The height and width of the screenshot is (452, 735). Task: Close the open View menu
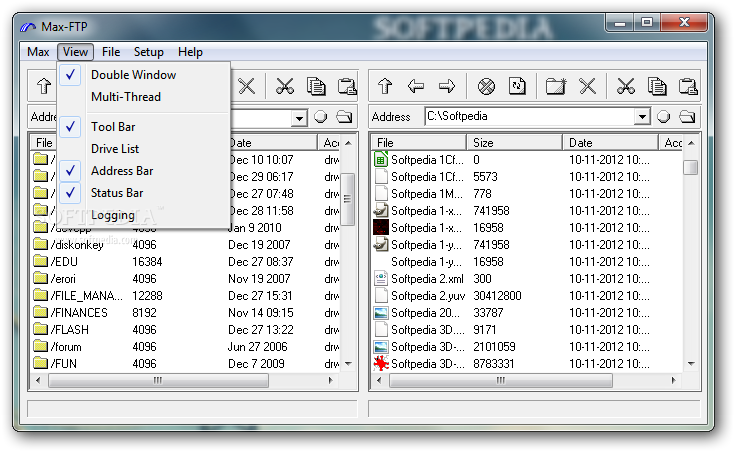click(x=75, y=52)
